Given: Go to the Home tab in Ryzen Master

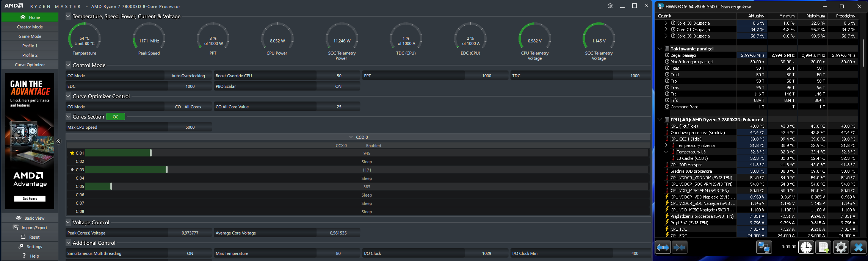Looking at the screenshot, I should (x=30, y=17).
